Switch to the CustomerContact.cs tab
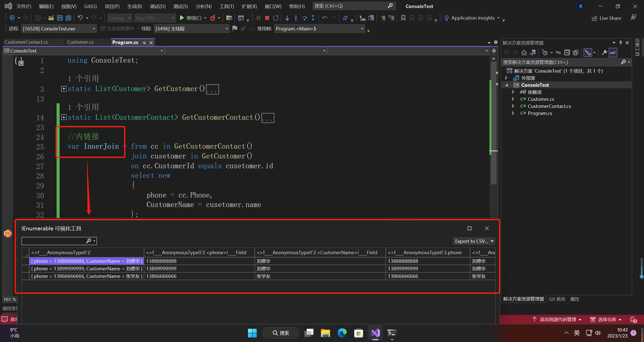Image resolution: width=644 pixels, height=342 pixels. (x=26, y=42)
